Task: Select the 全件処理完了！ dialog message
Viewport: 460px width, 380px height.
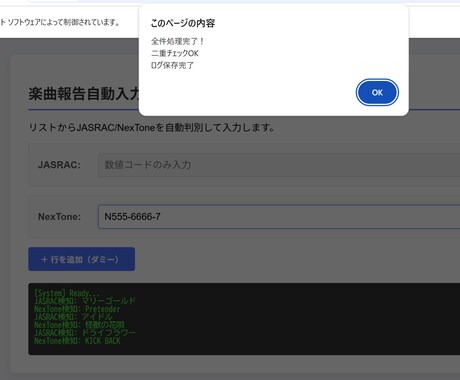Action: pos(177,41)
